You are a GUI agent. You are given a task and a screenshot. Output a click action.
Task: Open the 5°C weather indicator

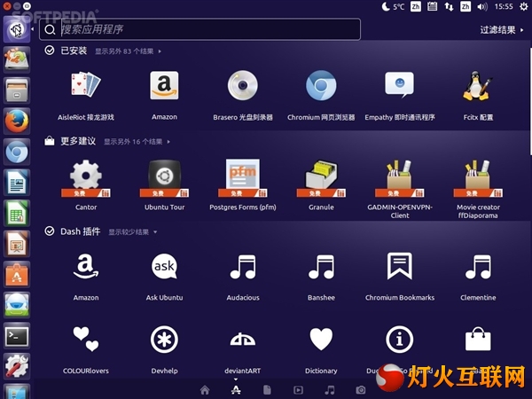pyautogui.click(x=393, y=6)
